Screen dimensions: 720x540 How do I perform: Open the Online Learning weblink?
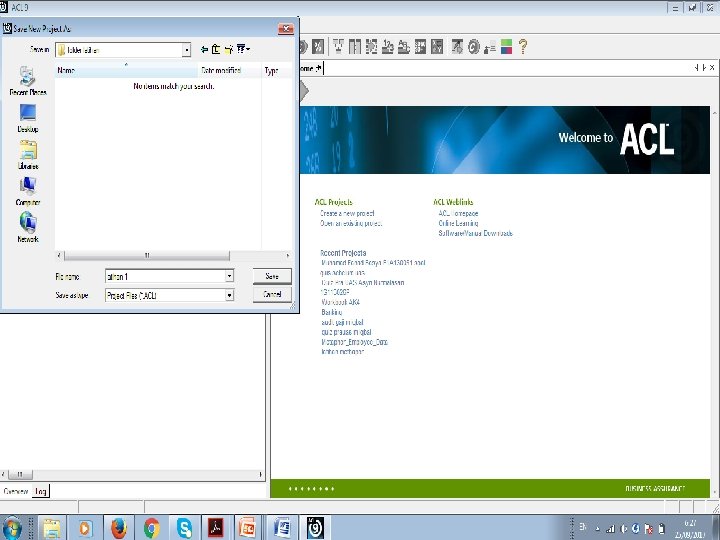(458, 224)
